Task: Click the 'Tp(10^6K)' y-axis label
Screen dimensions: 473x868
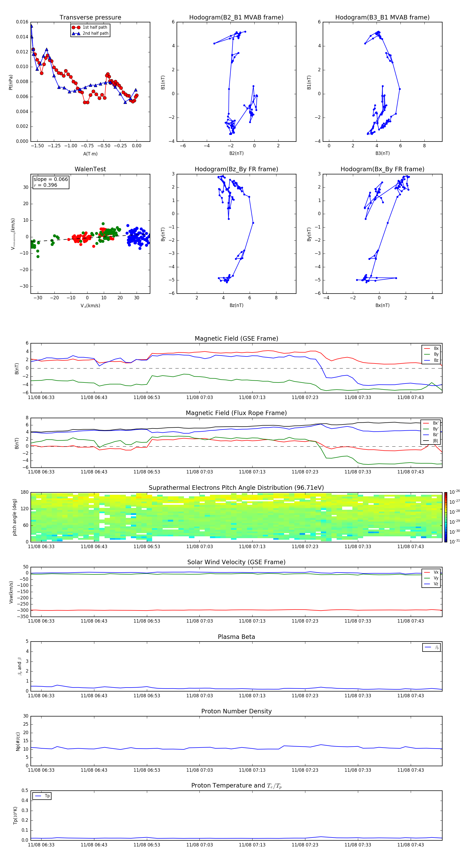Action: [16, 815]
